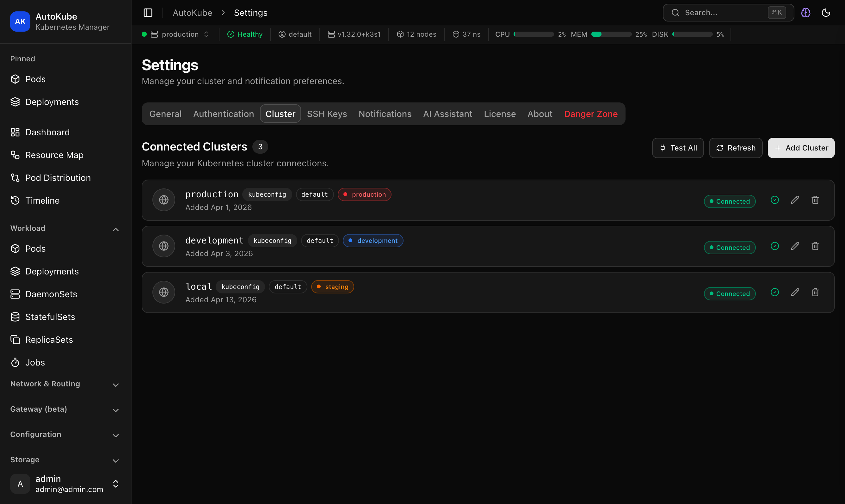The width and height of the screenshot is (845, 504).
Task: Delete the local cluster
Action: [815, 292]
